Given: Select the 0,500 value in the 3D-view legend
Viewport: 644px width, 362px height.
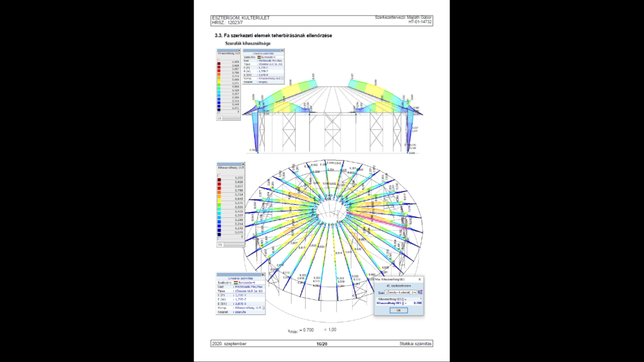Looking at the screenshot, I should click(x=238, y=207).
